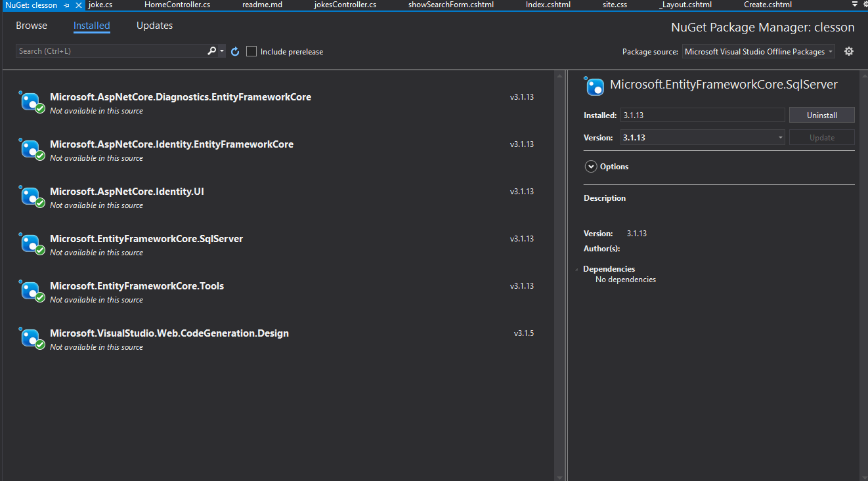Click the Microsoft.VisualStudio.Web.CodeGeneration.Design package icon
The width and height of the screenshot is (868, 481).
(32, 338)
